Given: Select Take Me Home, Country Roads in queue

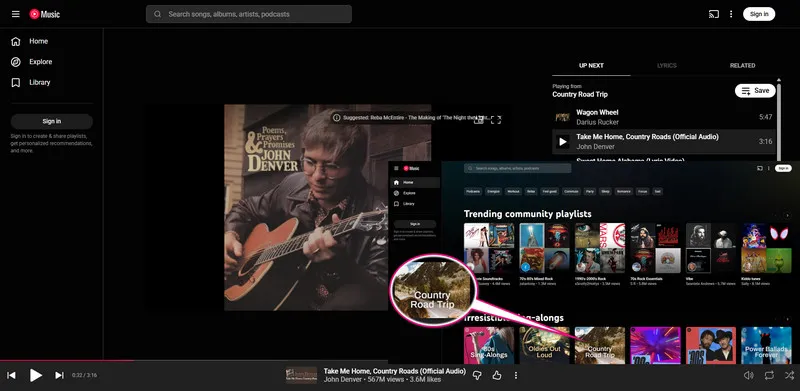Looking at the screenshot, I should pos(664,142).
